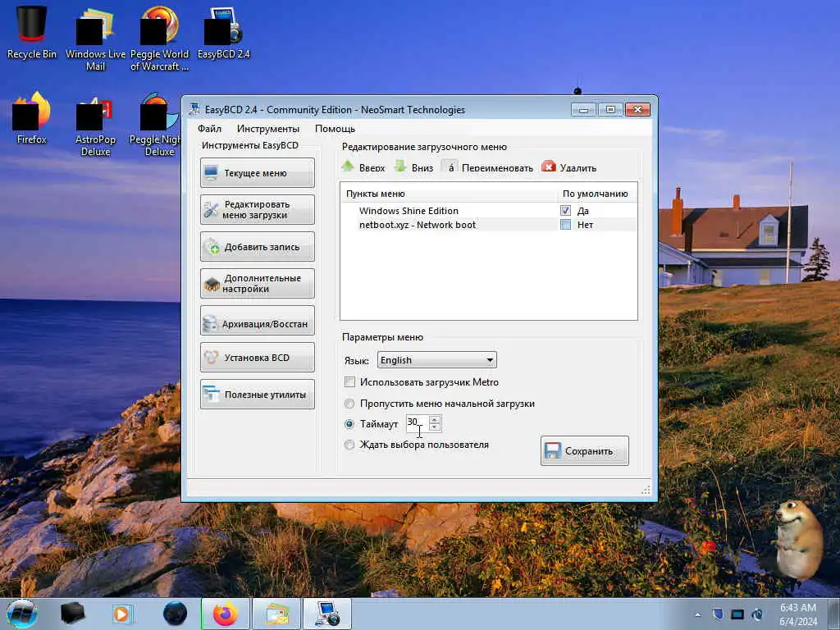Increase the timeout value stepper
Viewport: 840px width, 630px height.
pyautogui.click(x=435, y=419)
